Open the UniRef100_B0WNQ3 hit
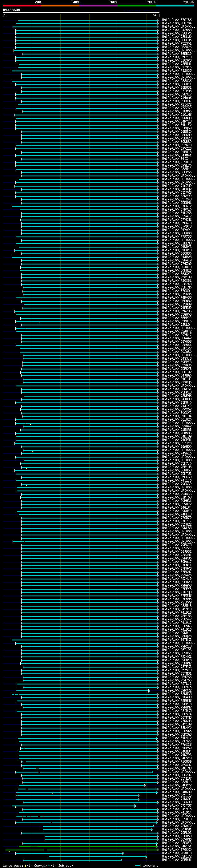 177,118
